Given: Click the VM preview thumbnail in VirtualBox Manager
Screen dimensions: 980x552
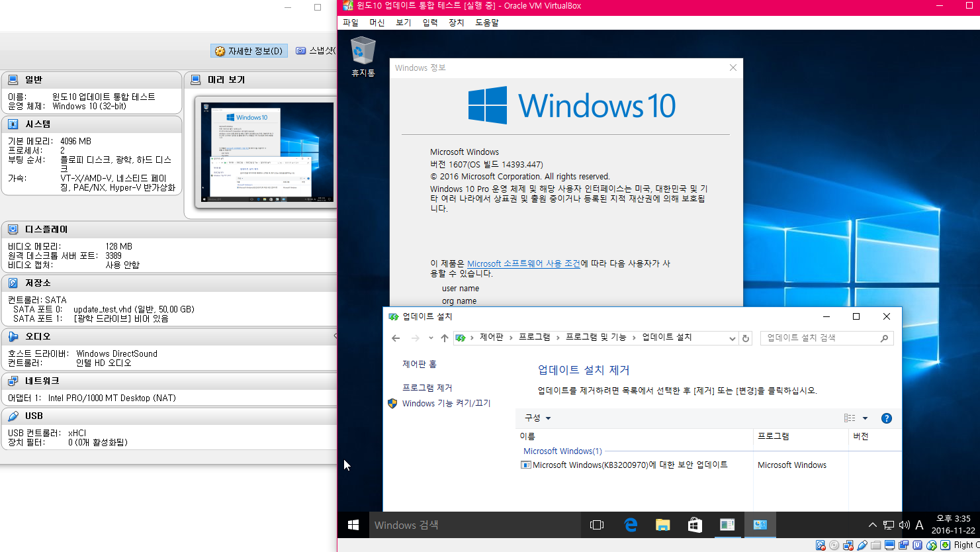Looking at the screenshot, I should [267, 152].
